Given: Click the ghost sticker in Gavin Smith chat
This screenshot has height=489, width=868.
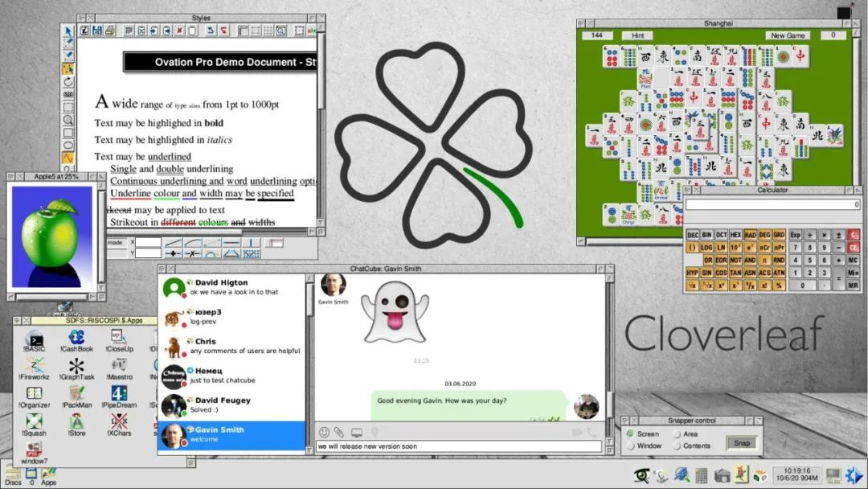Looking at the screenshot, I should point(395,312).
